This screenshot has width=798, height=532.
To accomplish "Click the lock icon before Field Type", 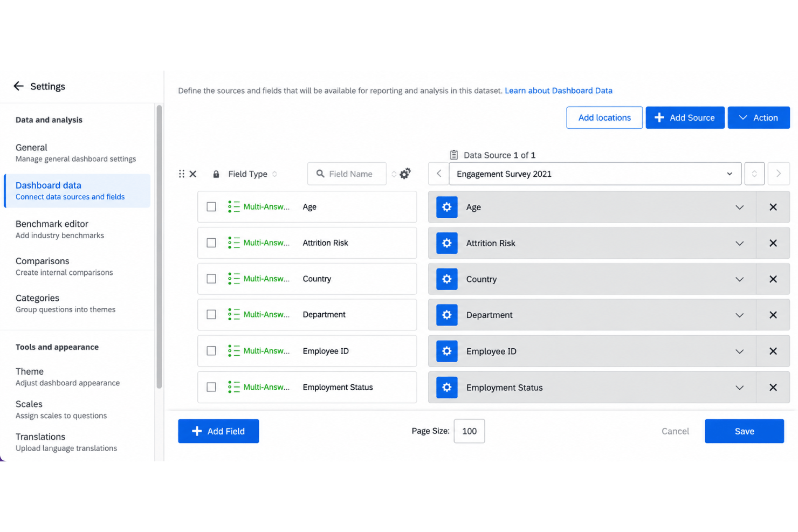I will 216,174.
